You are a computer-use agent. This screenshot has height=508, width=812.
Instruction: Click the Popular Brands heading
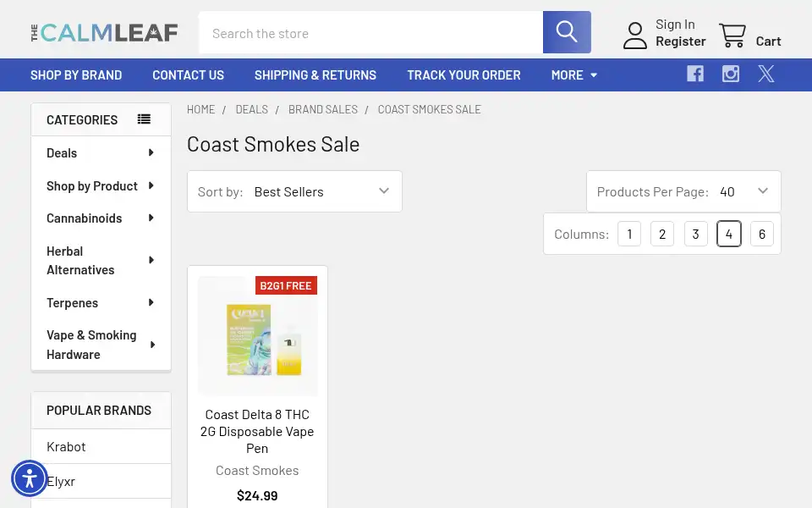pyautogui.click(x=99, y=411)
